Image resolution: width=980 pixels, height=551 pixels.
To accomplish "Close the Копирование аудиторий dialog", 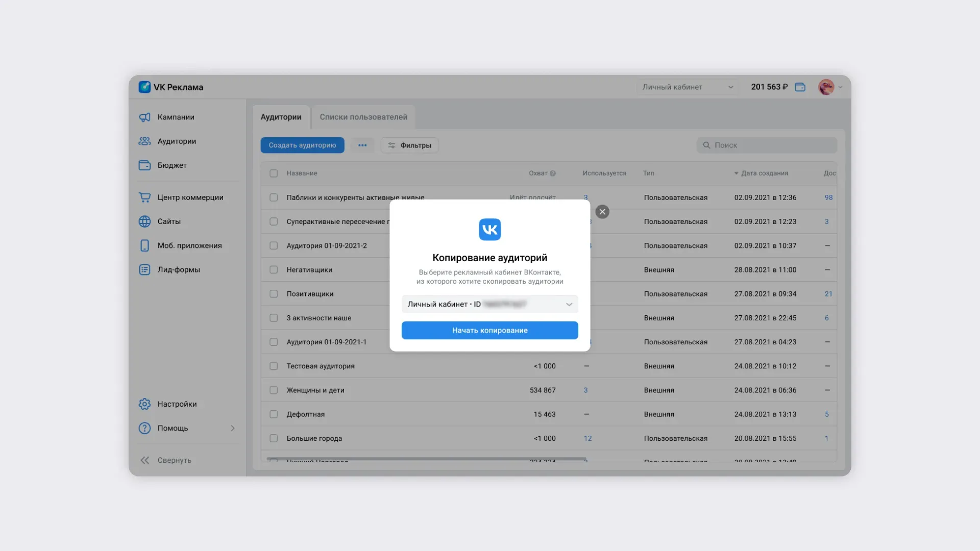I will 602,212.
